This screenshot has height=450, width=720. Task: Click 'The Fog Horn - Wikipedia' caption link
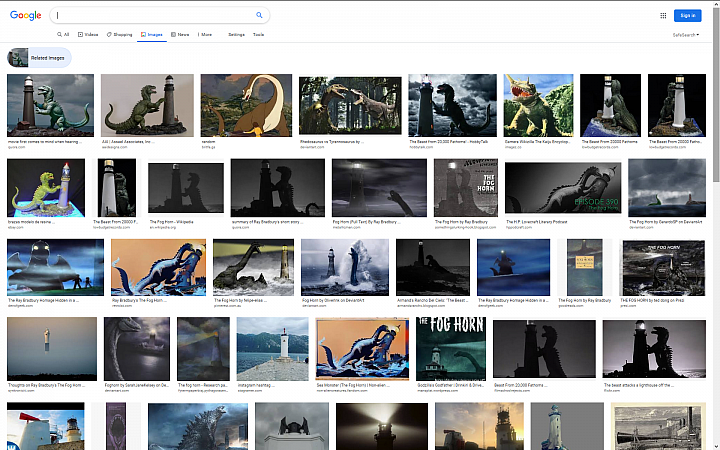[172, 222]
